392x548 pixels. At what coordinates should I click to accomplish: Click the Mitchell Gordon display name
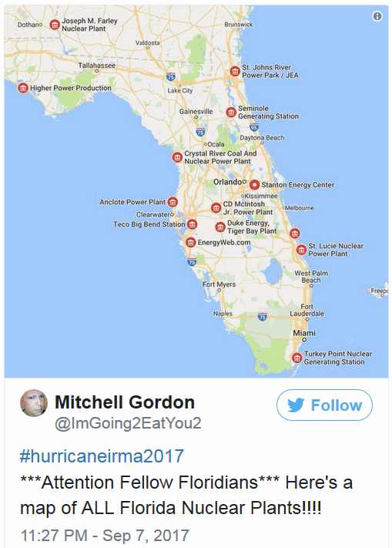tap(125, 402)
